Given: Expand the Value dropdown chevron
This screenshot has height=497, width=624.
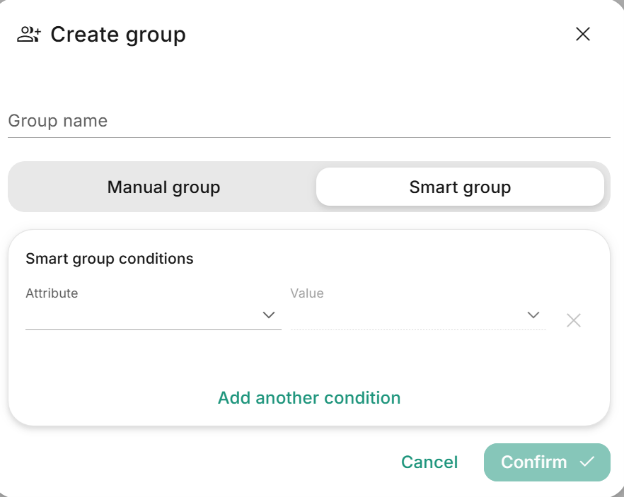Looking at the screenshot, I should 533,315.
